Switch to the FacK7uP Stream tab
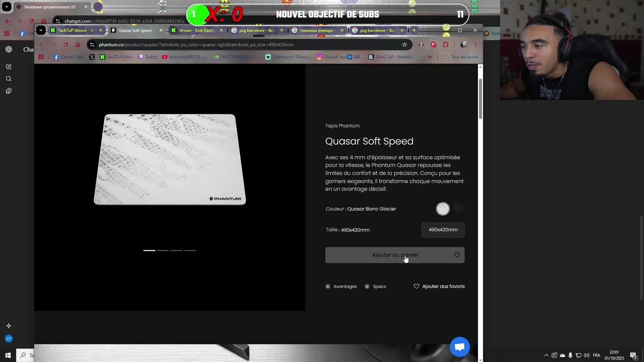 [x=76, y=30]
